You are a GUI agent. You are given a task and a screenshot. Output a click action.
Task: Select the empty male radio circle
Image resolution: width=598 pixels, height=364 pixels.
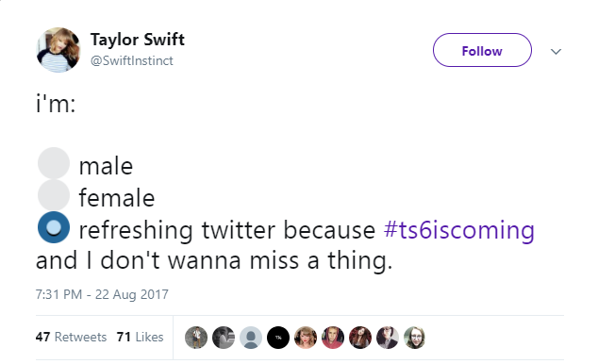click(x=54, y=163)
